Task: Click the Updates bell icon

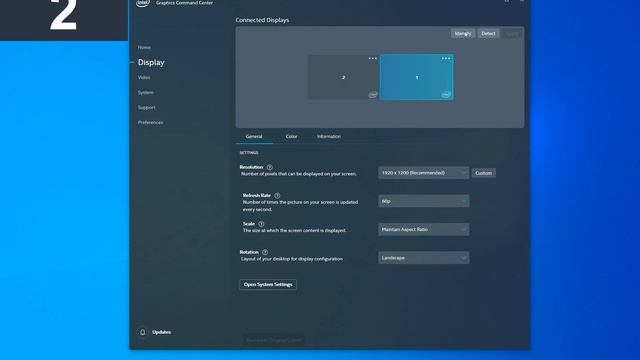Action: click(142, 332)
